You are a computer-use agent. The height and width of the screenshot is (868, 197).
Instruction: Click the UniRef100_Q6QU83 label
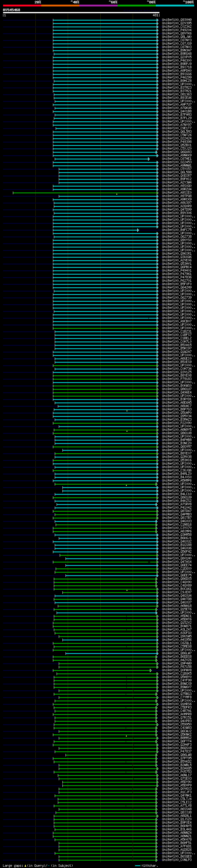pos(177,152)
